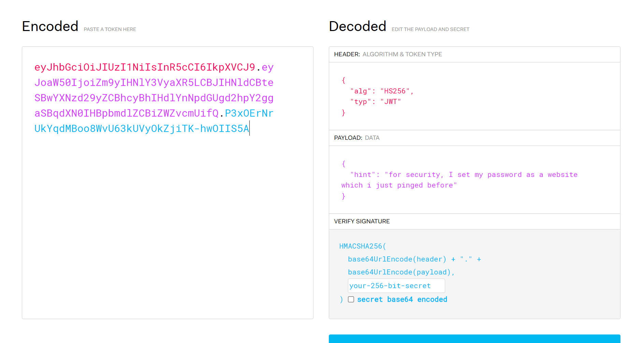Click the PAYLOAD: DATA section label

pos(356,138)
